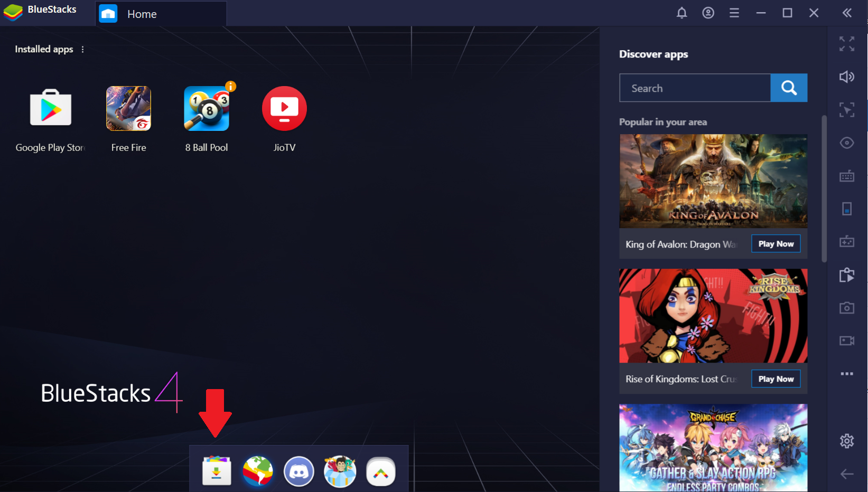
Task: Click the Discover apps scrollbar
Action: [x=824, y=189]
